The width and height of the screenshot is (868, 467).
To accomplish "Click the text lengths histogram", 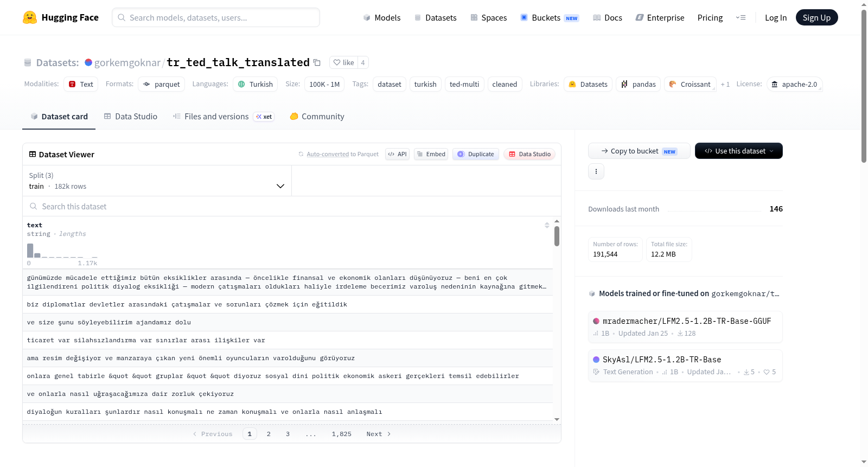I will click(62, 250).
